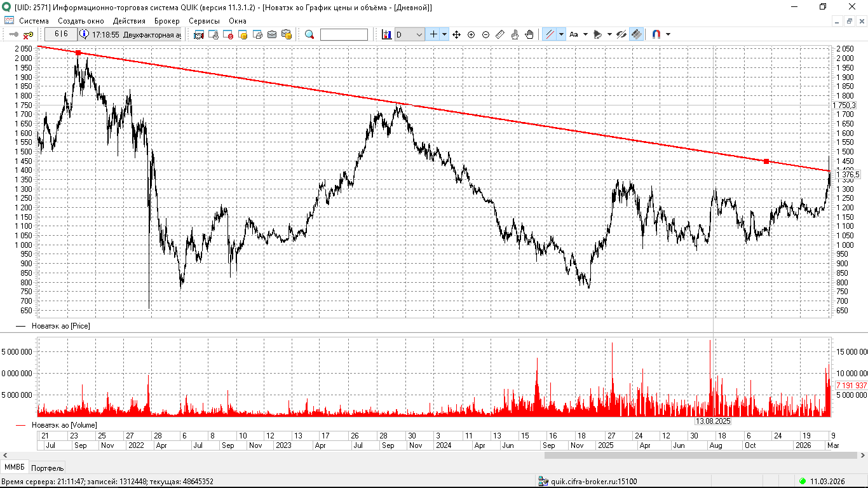The image size is (868, 488).
Task: Click the 1 750,3 price level label
Action: click(x=844, y=105)
